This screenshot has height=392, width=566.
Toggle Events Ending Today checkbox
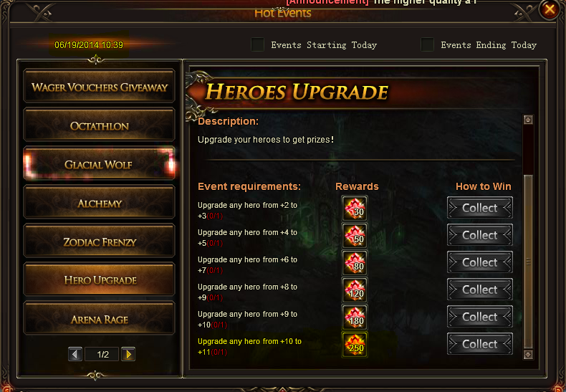tap(428, 44)
